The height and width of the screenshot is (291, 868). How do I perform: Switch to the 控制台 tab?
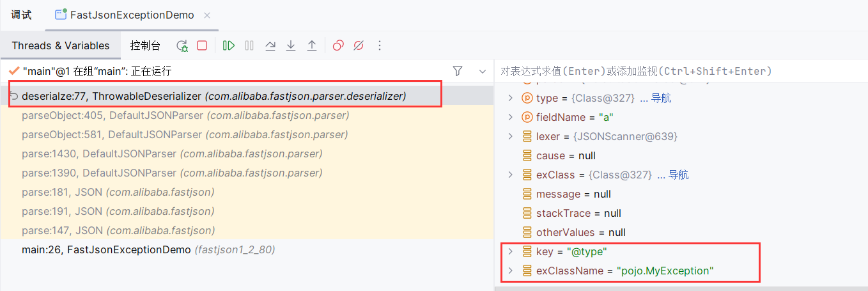click(x=145, y=45)
